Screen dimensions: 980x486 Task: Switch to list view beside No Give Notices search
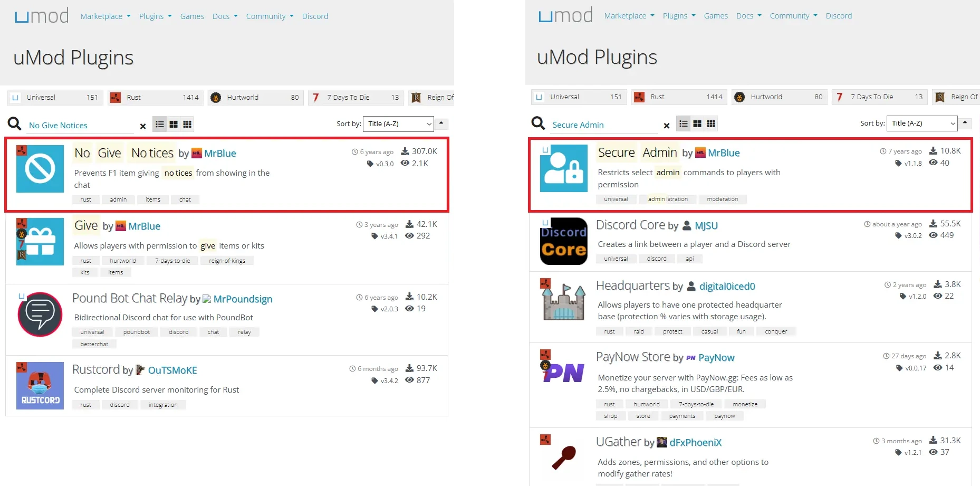160,124
